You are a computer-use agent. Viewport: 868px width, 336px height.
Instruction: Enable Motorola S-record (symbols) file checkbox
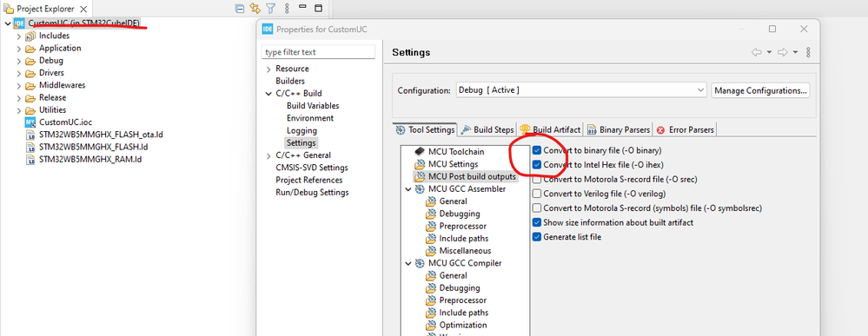pyautogui.click(x=536, y=208)
